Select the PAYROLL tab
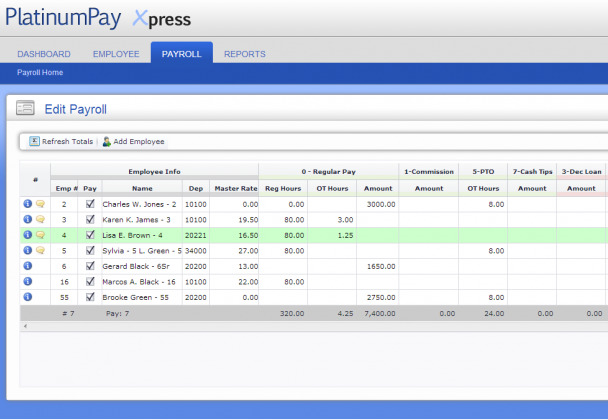Viewport: 608px width, 420px height. point(181,54)
